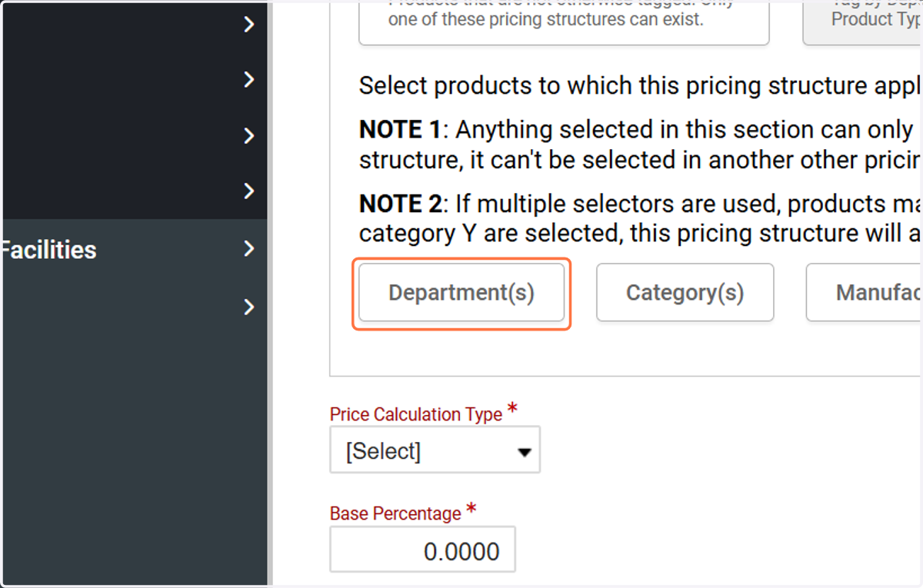Expand the Facilities sidebar menu item
The width and height of the screenshot is (923, 588).
coord(248,249)
